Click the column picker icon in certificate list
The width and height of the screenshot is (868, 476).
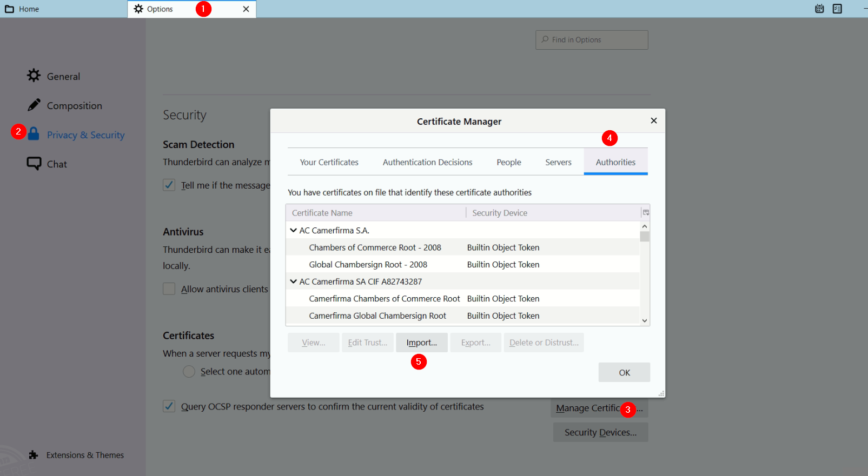(x=645, y=213)
